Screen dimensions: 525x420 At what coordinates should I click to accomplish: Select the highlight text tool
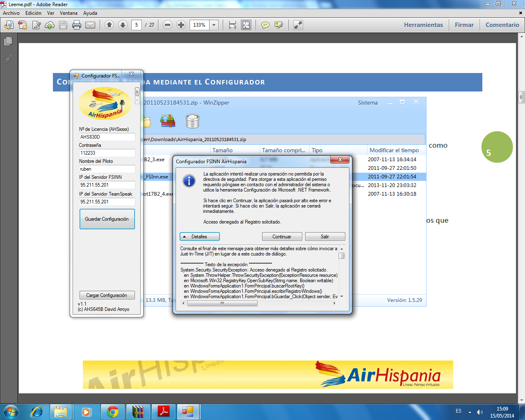[279, 25]
